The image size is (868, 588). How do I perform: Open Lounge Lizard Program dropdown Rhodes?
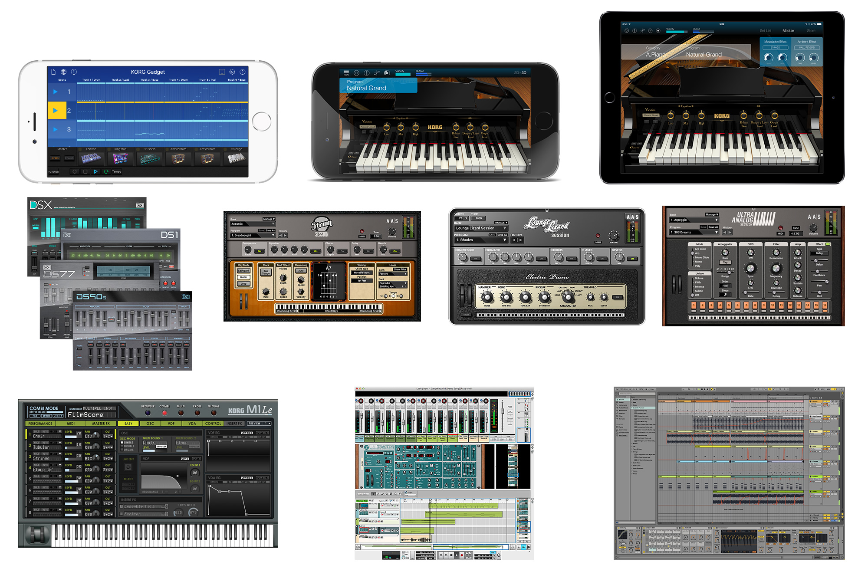tap(481, 240)
